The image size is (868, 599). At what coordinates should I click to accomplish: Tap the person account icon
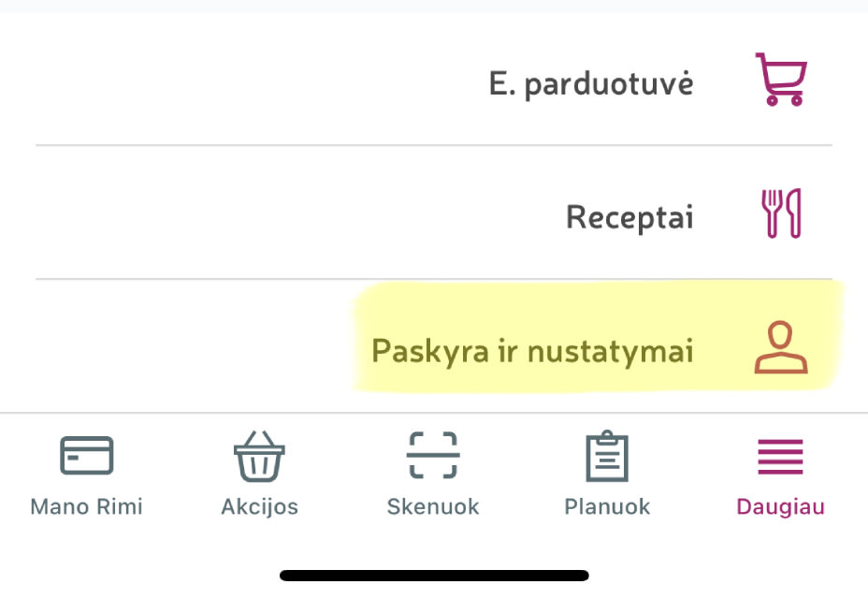[781, 348]
